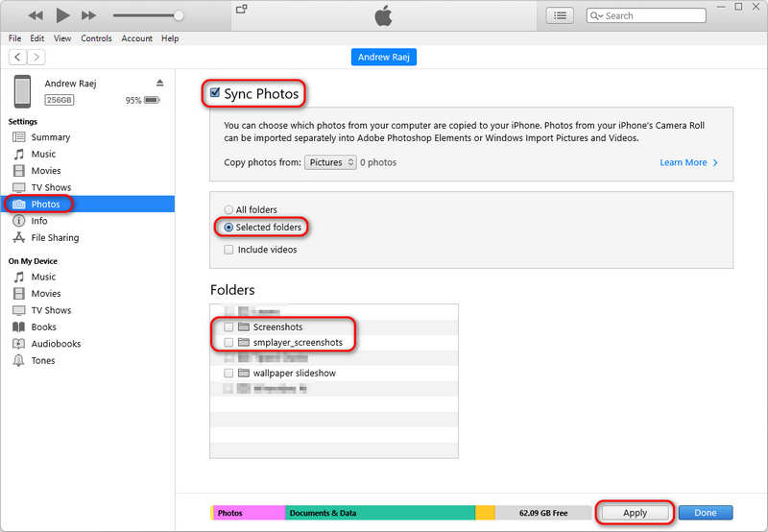Click the Andrew Raej device button
768x532 pixels.
[383, 57]
